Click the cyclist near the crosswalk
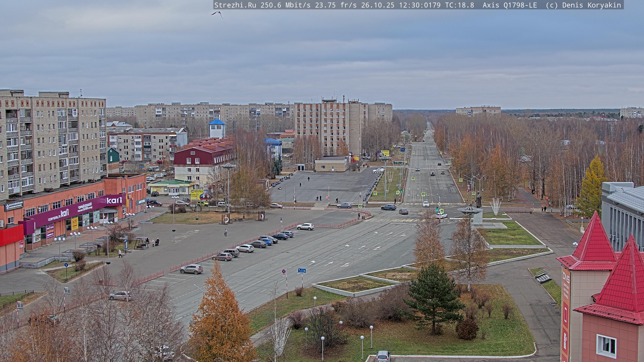Image resolution: width=644 pixels, height=362 pixels. pyautogui.click(x=337, y=201)
